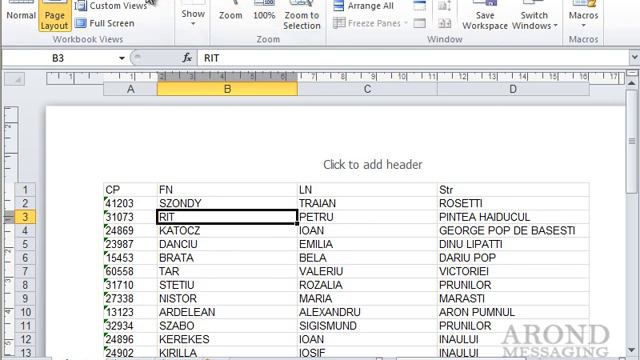Screen dimensions: 640x360
Task: Select cell containing PINTEA HAIDUCUL
Action: (513, 217)
